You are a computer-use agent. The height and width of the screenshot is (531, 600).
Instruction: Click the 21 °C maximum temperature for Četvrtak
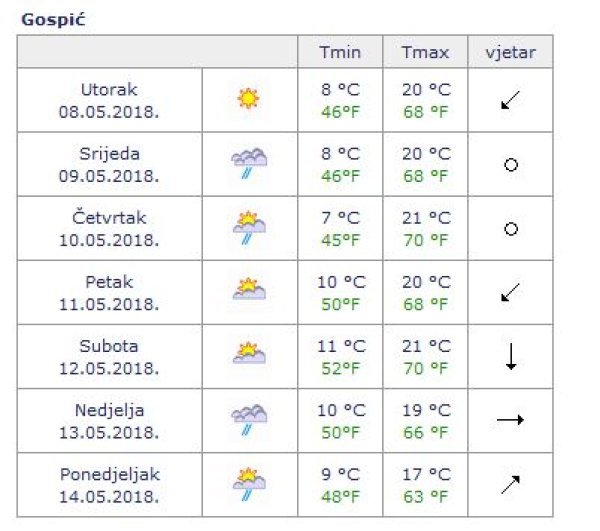426,218
